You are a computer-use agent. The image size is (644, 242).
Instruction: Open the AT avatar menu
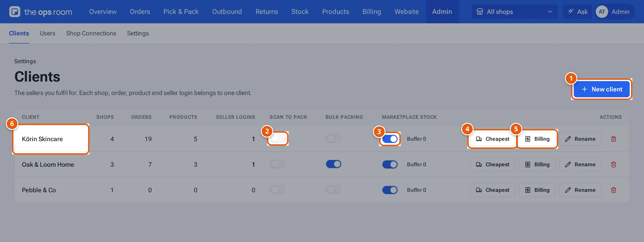point(602,11)
